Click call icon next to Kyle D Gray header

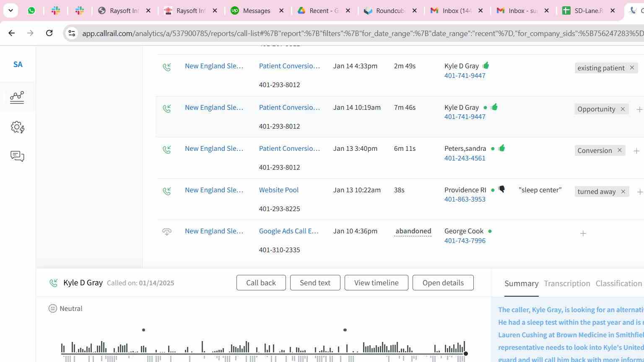click(53, 283)
